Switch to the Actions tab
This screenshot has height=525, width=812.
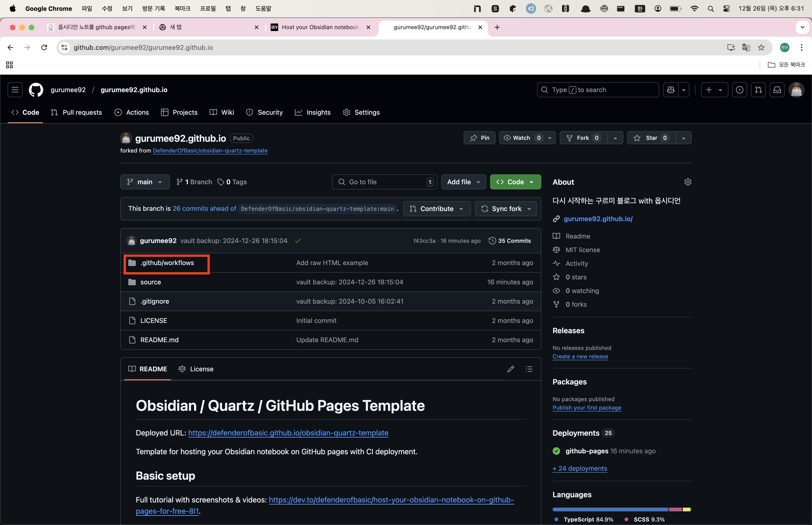click(132, 112)
